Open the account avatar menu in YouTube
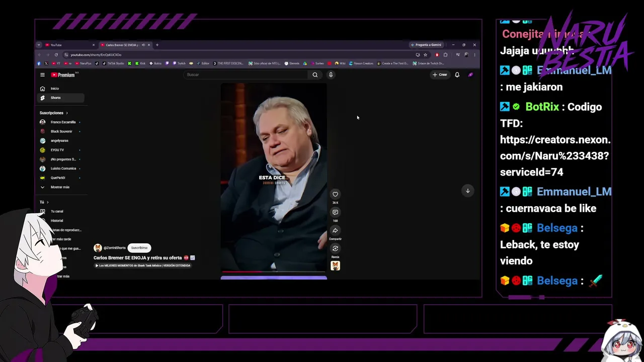The image size is (644, 362). click(x=470, y=75)
